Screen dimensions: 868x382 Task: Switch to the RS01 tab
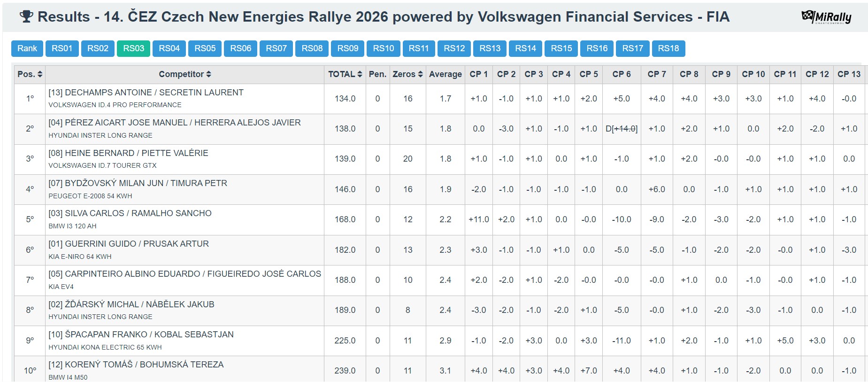tap(62, 48)
